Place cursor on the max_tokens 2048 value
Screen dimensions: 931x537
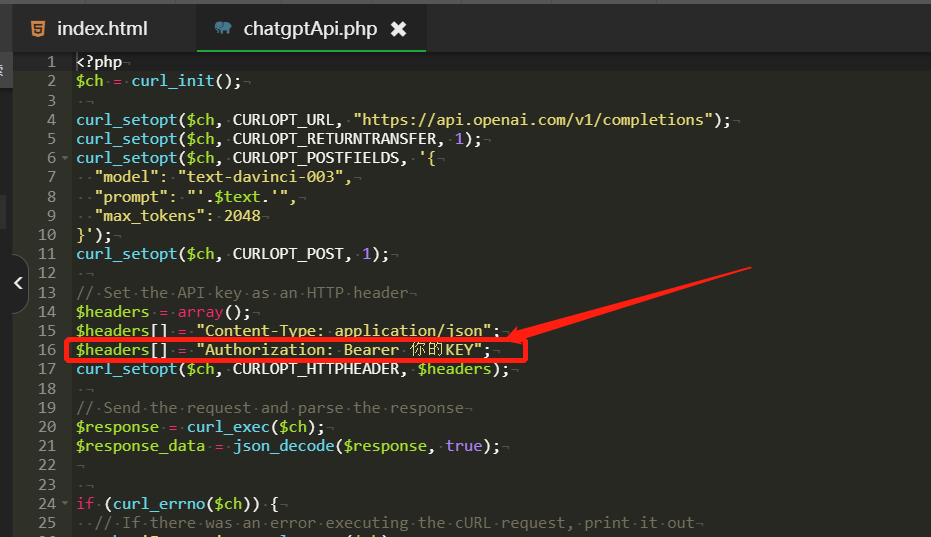pyautogui.click(x=244, y=216)
